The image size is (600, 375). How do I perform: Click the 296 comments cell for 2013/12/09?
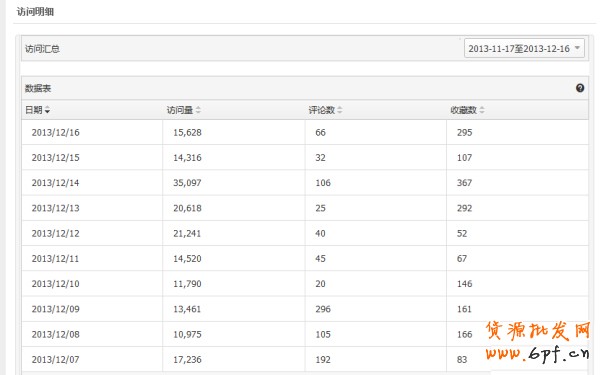pyautogui.click(x=323, y=309)
